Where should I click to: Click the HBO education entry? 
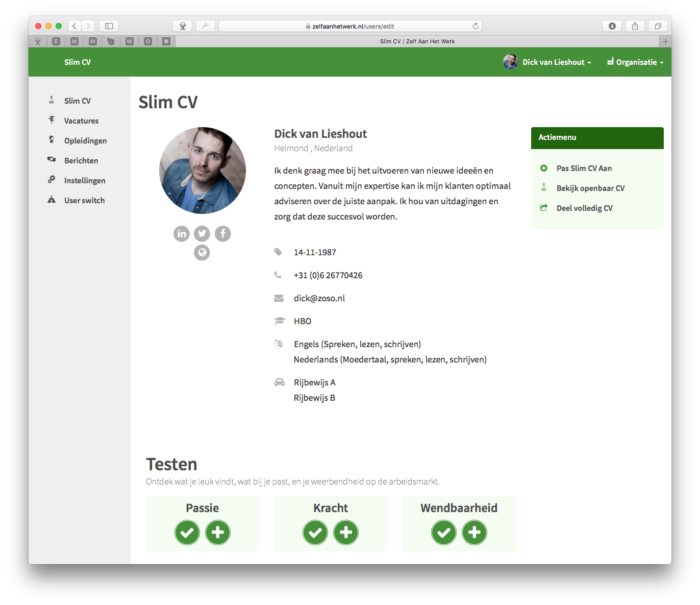pos(303,321)
